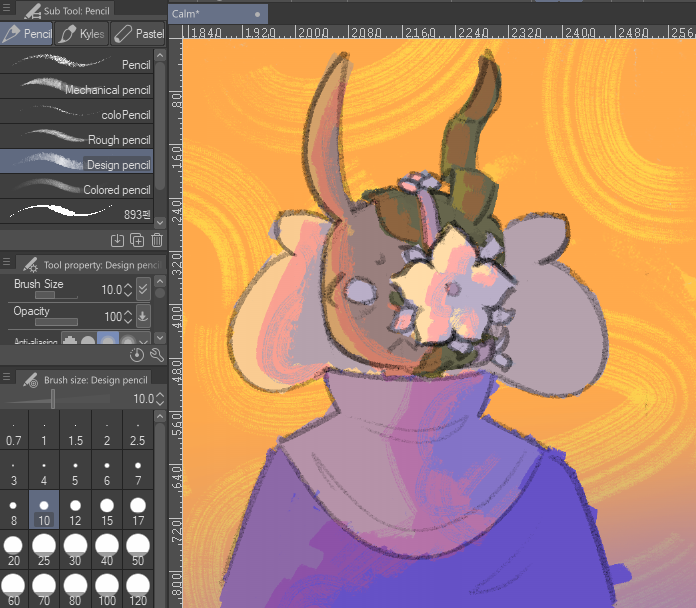Image resolution: width=696 pixels, height=608 pixels.
Task: Increase Opacity with the up stepper
Action: tap(128, 313)
